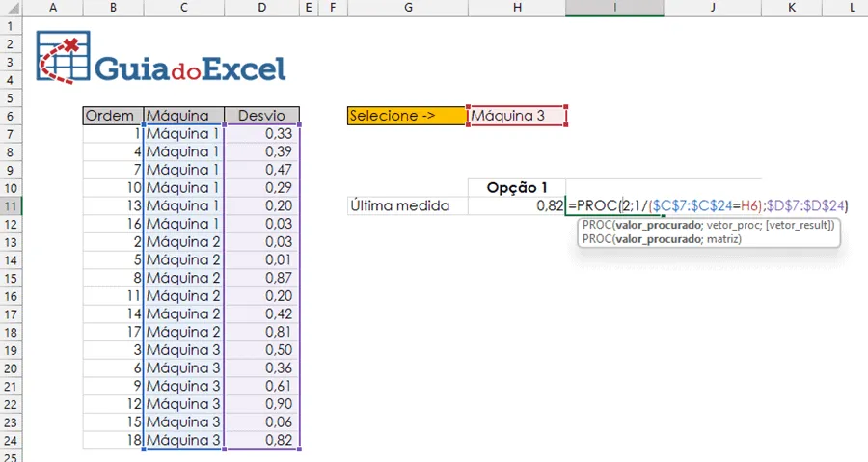Select Máquina 1 cell in row 12
868x462 pixels.
tap(184, 224)
